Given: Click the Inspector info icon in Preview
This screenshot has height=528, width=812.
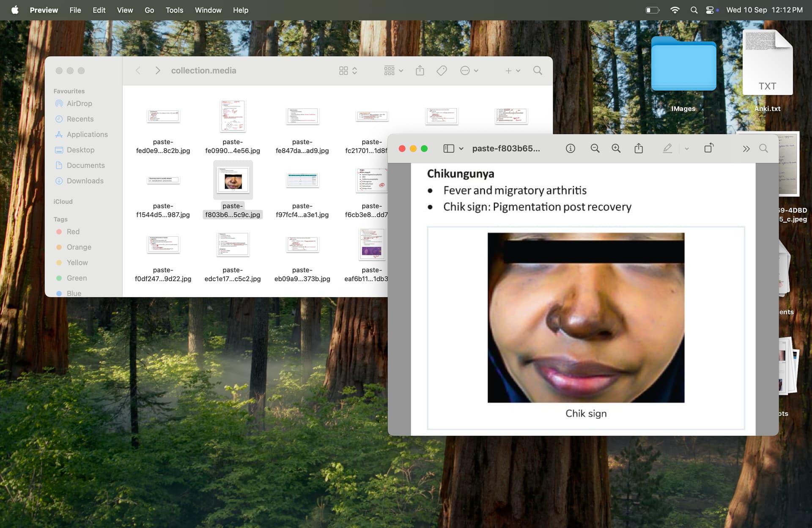Looking at the screenshot, I should (x=570, y=148).
